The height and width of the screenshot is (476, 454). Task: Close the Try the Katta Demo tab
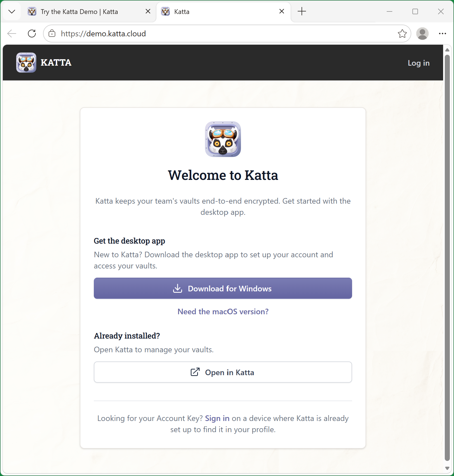click(148, 11)
